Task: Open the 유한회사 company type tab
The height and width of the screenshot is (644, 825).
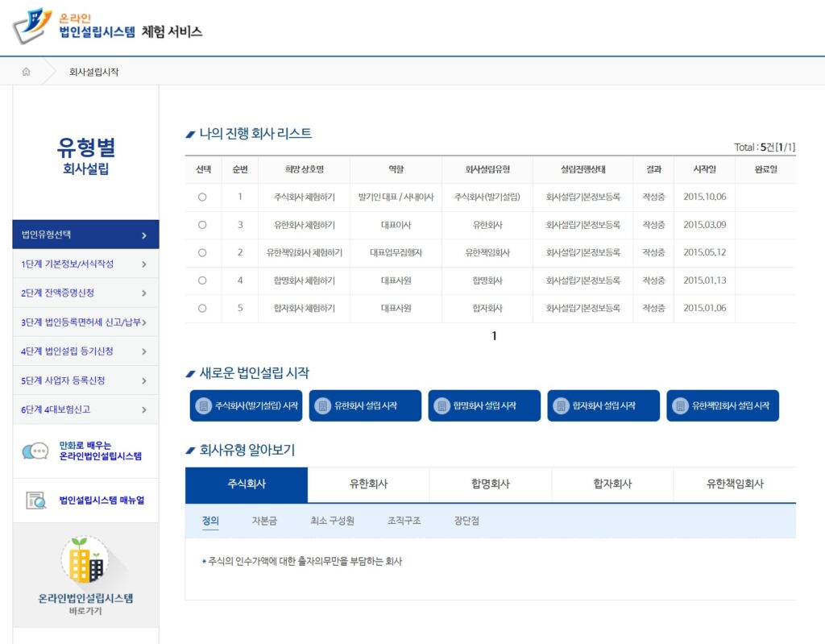Action: click(x=368, y=484)
